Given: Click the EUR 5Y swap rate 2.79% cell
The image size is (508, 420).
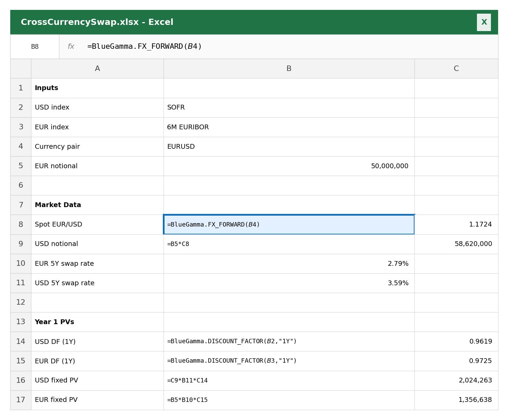Looking at the screenshot, I should [288, 263].
